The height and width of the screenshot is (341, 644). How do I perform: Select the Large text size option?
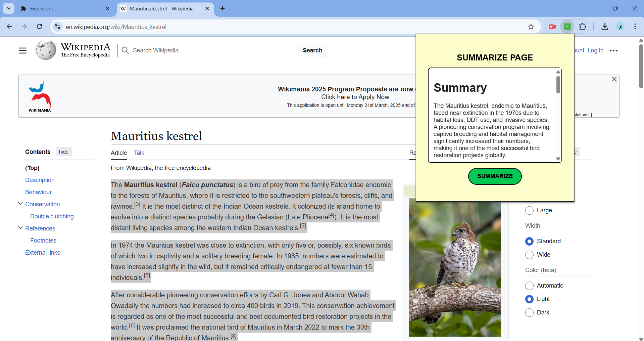pos(529,210)
